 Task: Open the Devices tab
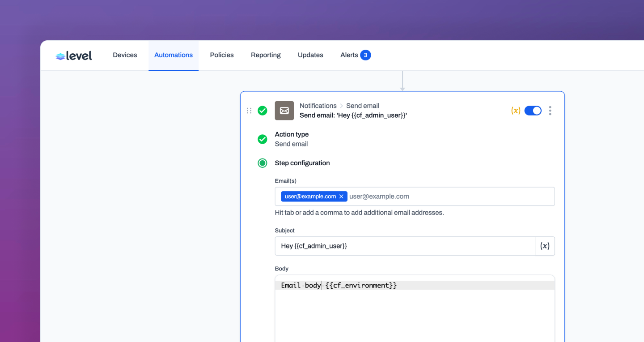125,55
